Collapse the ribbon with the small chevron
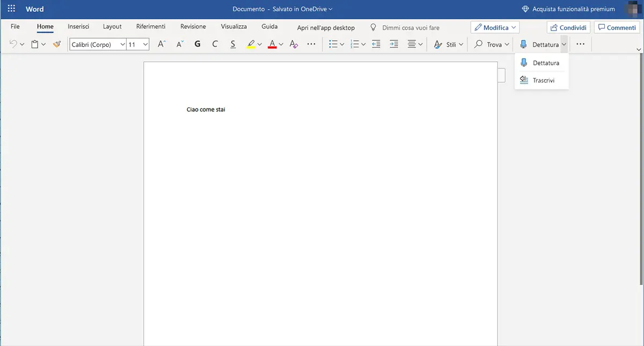The width and height of the screenshot is (644, 346). [x=639, y=49]
